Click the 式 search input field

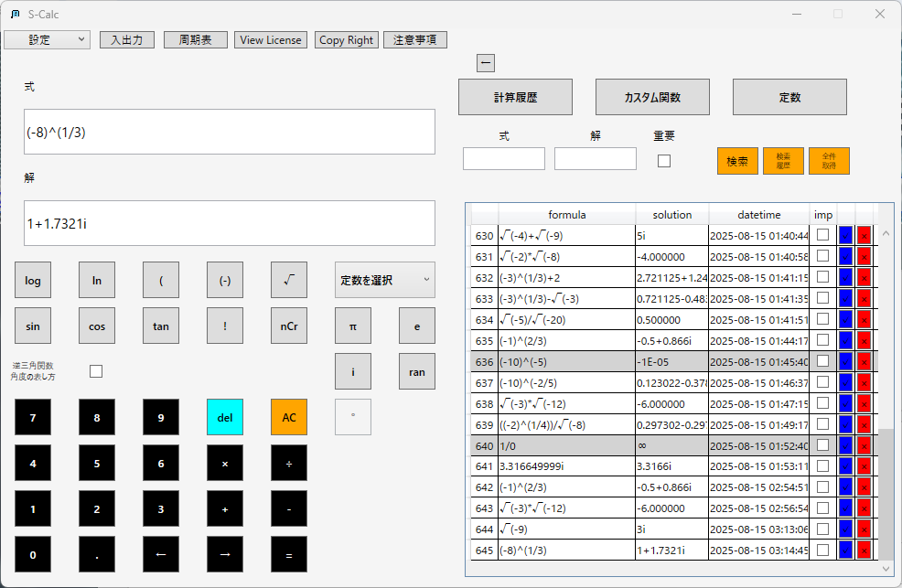click(x=504, y=158)
